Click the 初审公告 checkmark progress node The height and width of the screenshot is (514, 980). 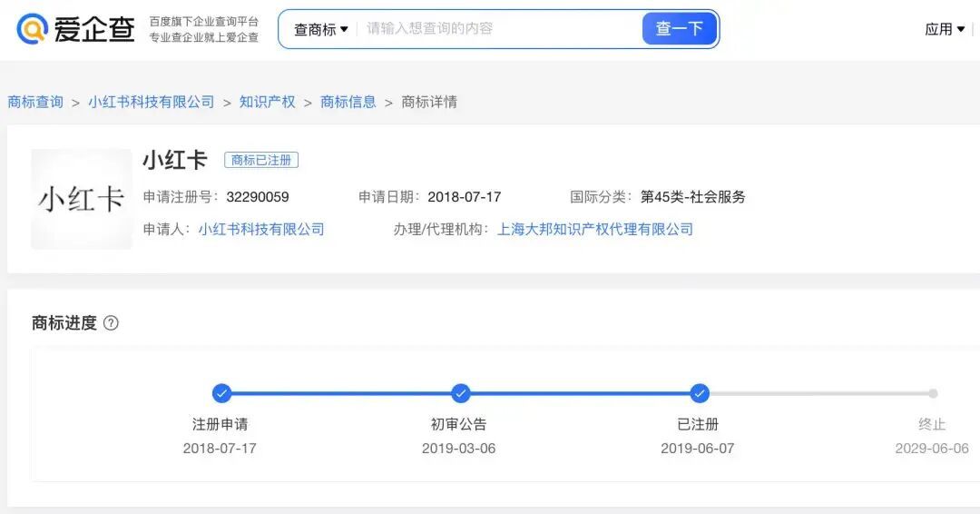coord(461,393)
